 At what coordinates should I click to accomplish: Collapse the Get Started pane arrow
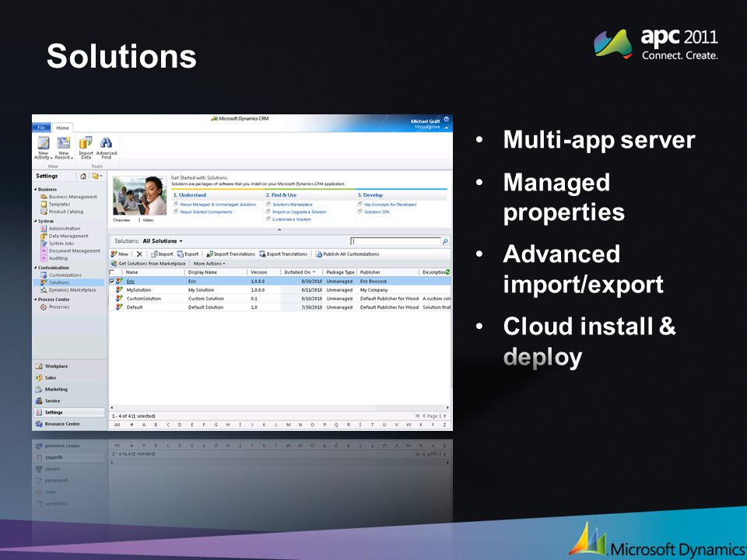[x=279, y=230]
